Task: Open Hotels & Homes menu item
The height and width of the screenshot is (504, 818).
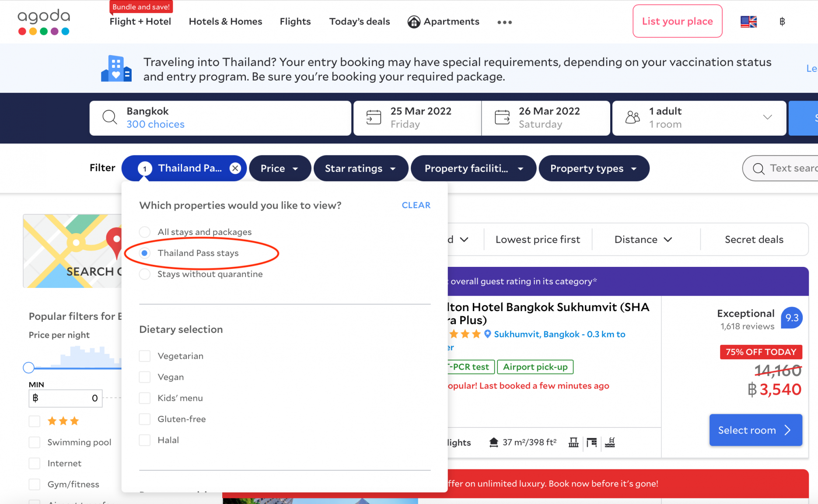Action: point(225,21)
